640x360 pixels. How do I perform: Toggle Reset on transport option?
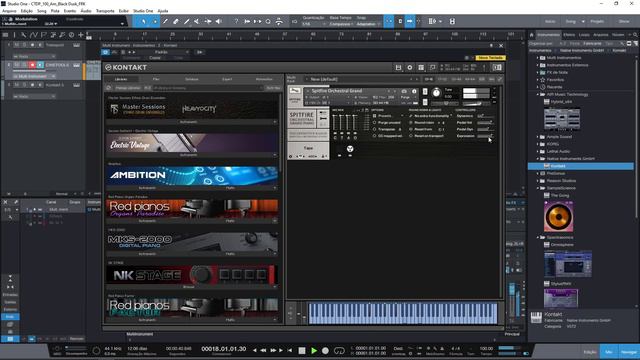[411, 136]
